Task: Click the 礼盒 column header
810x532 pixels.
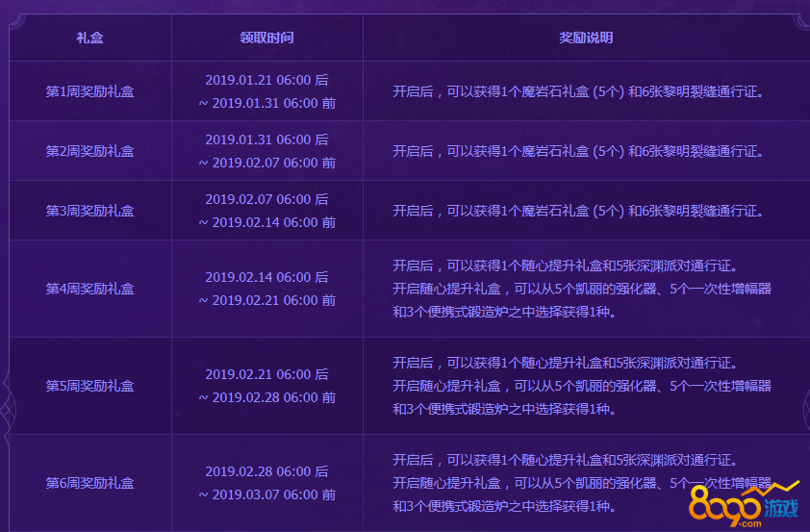Action: (x=90, y=38)
